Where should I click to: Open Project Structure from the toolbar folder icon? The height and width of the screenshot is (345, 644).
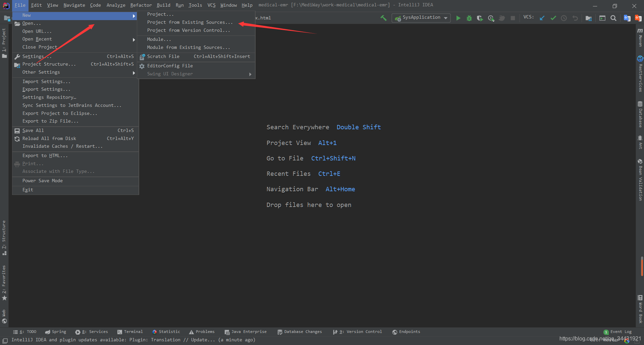tap(589, 18)
